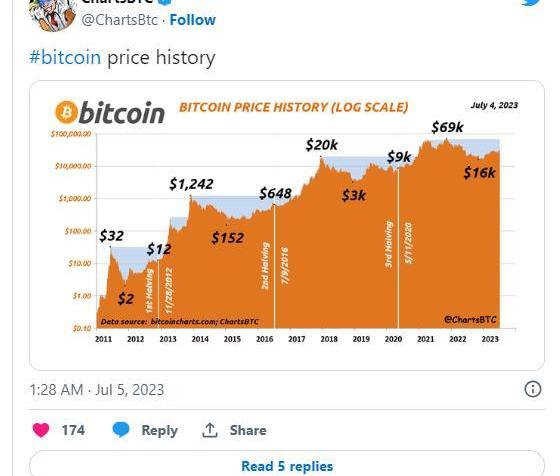Click the Share label
Viewport: 560px width, 476px height.
248,430
